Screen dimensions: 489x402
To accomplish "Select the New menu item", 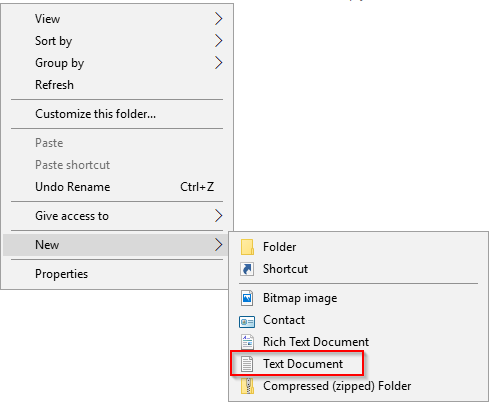I will (x=115, y=245).
